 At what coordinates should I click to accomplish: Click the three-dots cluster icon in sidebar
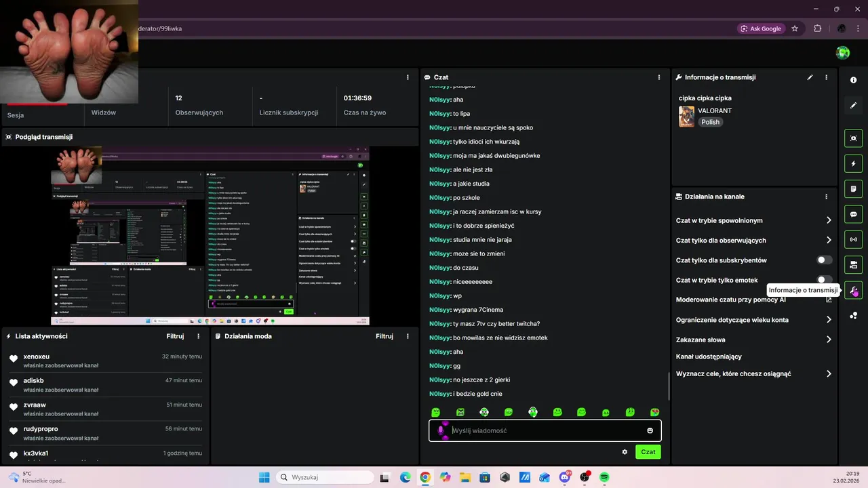[853, 315]
